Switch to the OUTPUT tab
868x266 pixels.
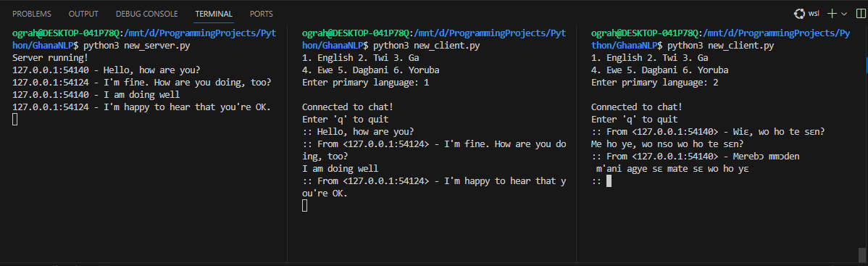[x=83, y=14]
